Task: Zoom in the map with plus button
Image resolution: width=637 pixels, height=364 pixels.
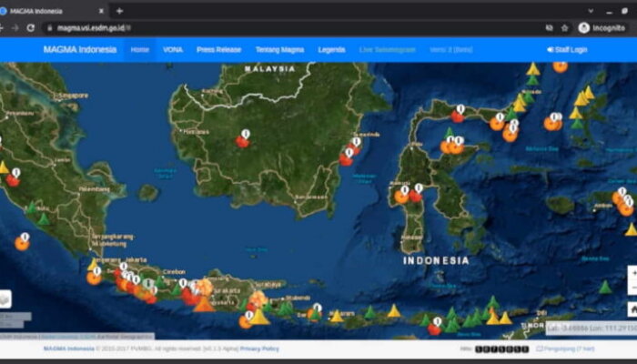Action: click(x=633, y=273)
